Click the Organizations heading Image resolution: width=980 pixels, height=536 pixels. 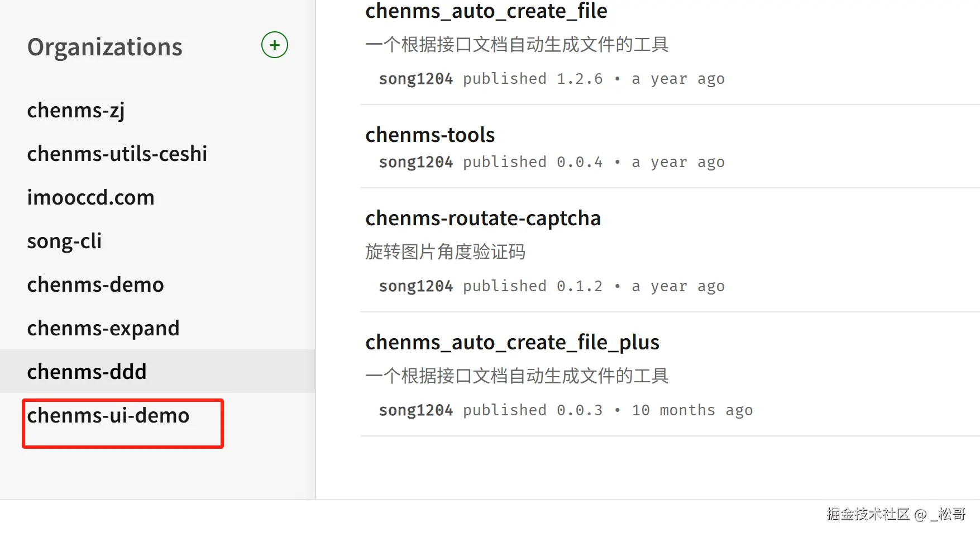pyautogui.click(x=105, y=48)
